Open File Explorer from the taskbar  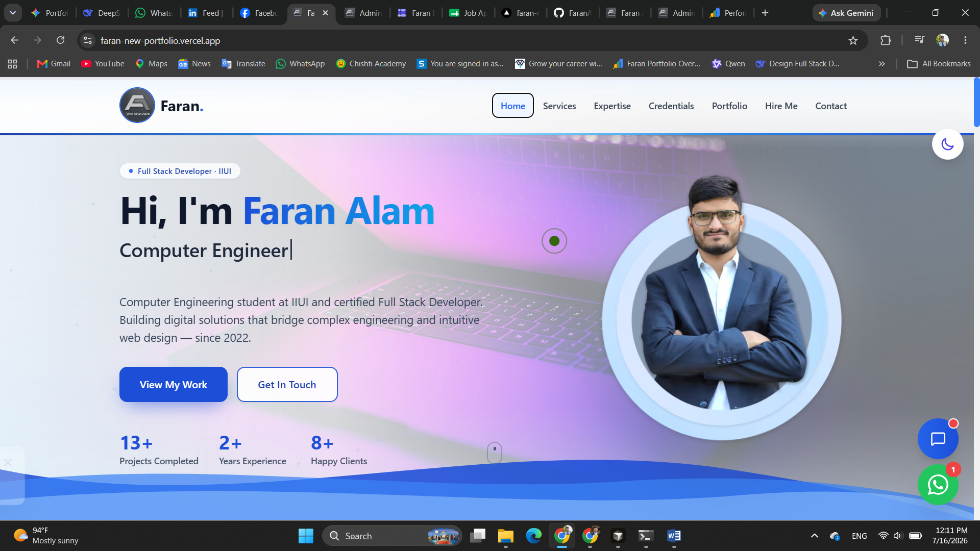(x=505, y=536)
